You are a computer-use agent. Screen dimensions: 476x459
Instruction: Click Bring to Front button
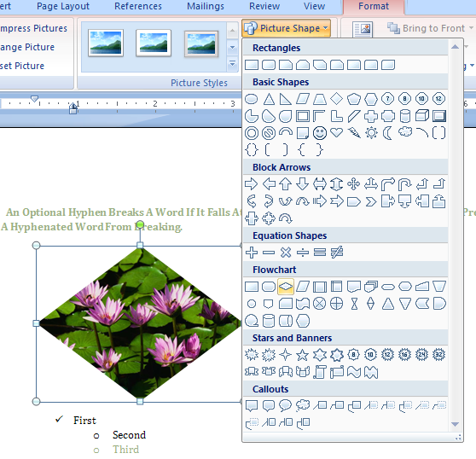pos(426,28)
